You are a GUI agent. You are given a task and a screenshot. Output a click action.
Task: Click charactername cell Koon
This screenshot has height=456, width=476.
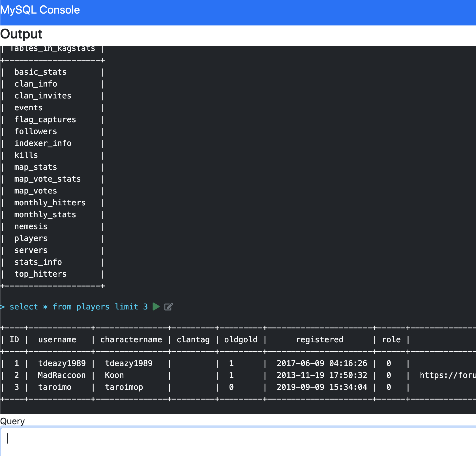(114, 375)
